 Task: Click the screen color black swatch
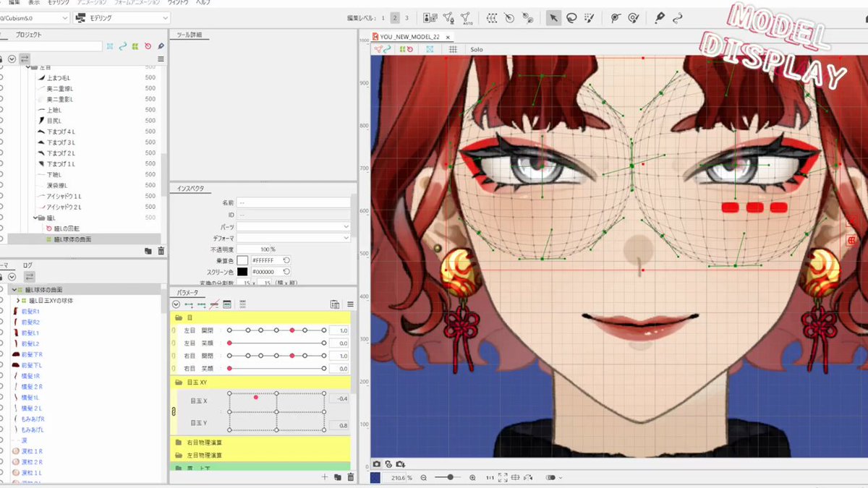pos(242,271)
